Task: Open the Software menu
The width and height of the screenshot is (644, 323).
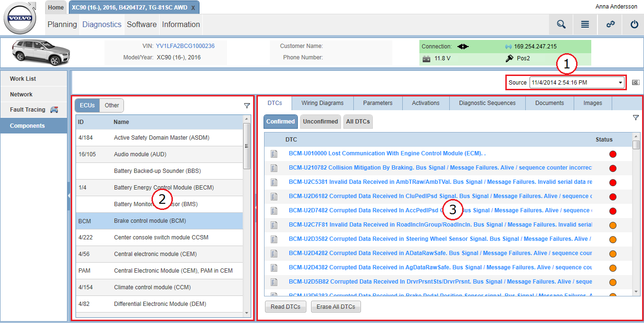Action: [x=142, y=25]
